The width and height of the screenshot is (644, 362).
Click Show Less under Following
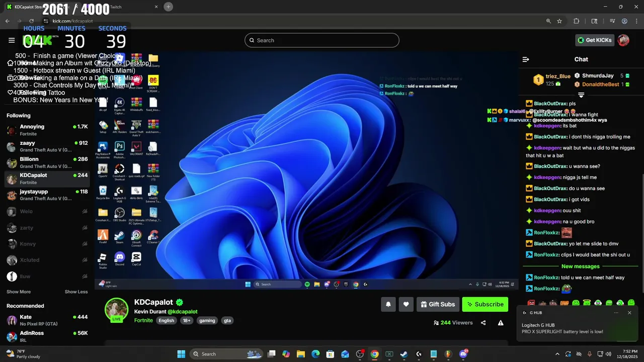point(76,292)
